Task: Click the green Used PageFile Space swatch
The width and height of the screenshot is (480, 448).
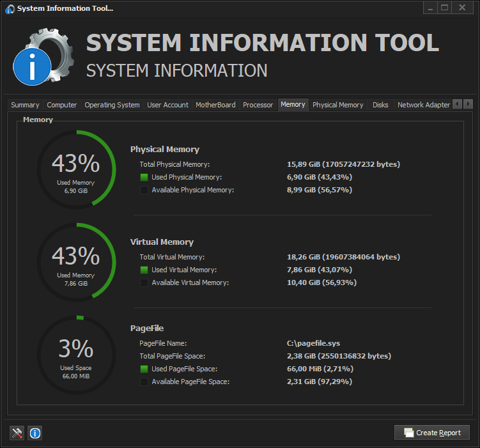Action: tap(144, 369)
